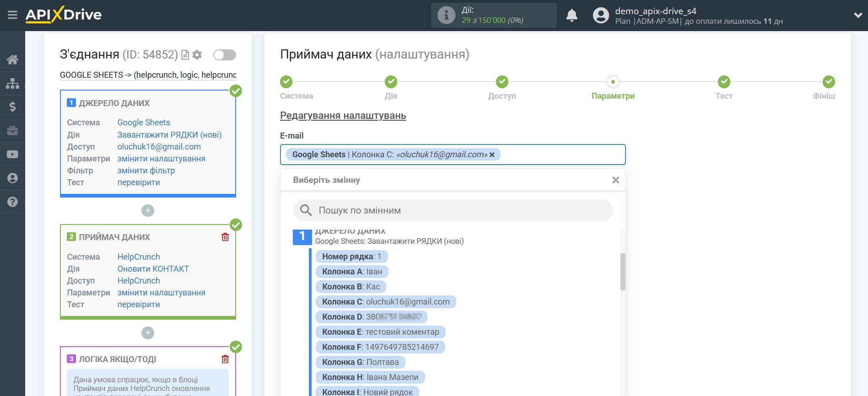This screenshot has height=396, width=868.
Task: Click the Редагування налаштувань heading
Action: (x=343, y=116)
